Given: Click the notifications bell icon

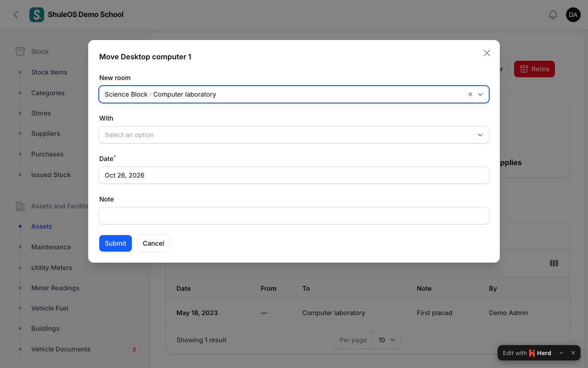Looking at the screenshot, I should [x=553, y=15].
